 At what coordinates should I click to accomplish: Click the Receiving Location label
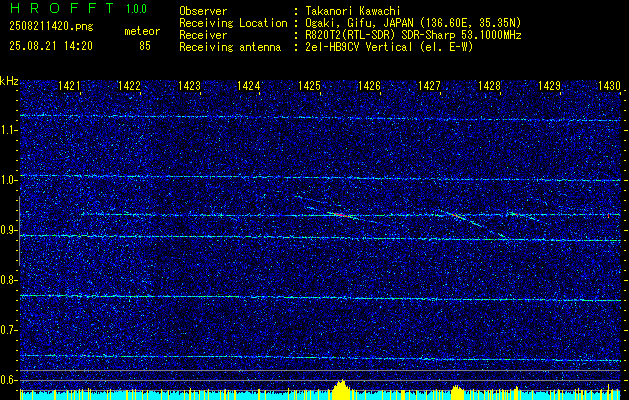click(233, 23)
